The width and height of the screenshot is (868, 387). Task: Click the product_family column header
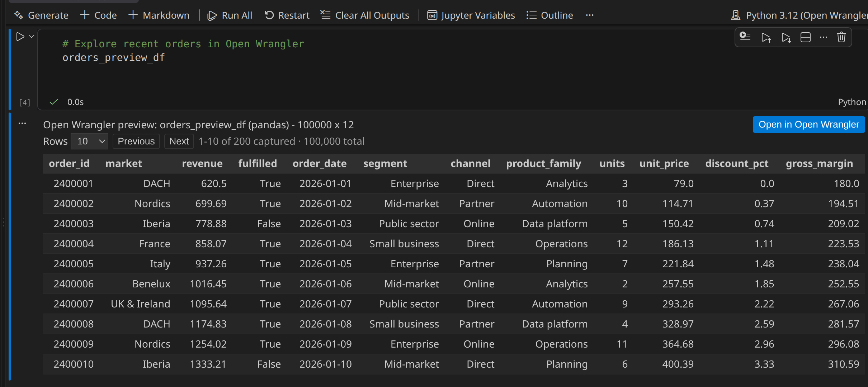point(543,164)
